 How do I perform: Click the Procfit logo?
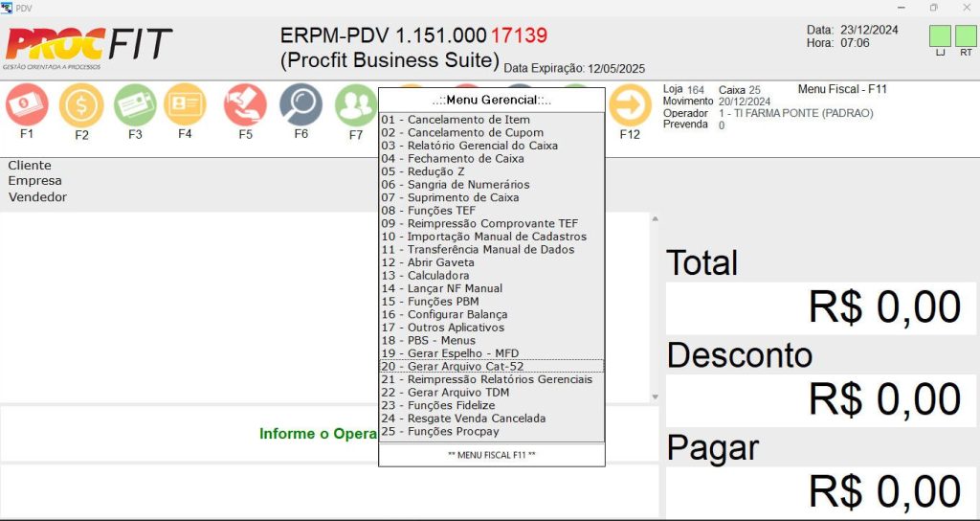point(87,48)
